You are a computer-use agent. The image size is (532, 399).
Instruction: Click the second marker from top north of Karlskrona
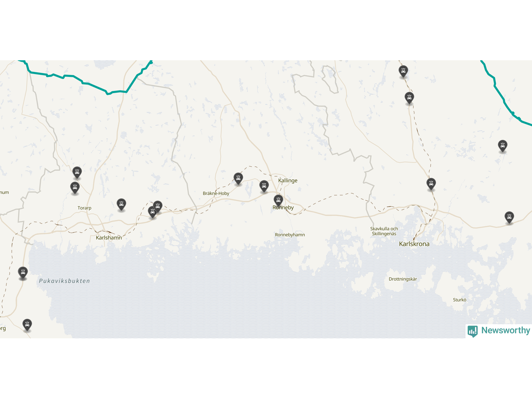(409, 98)
